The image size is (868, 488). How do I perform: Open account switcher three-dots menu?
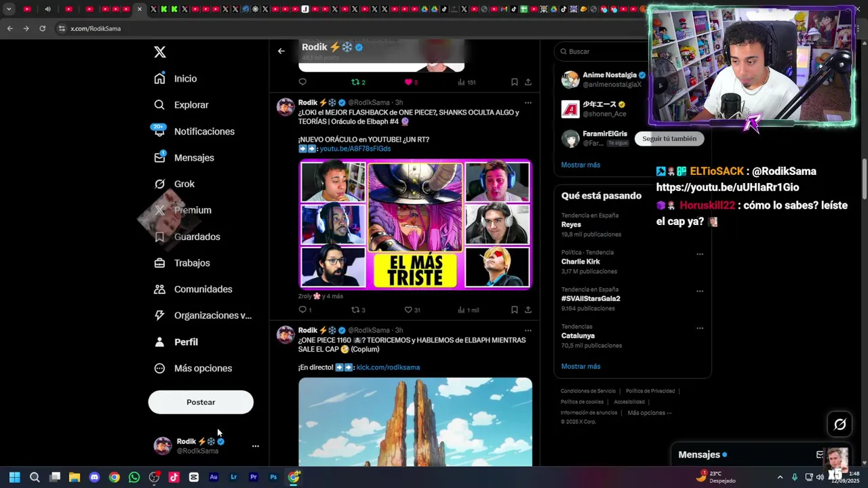256,446
